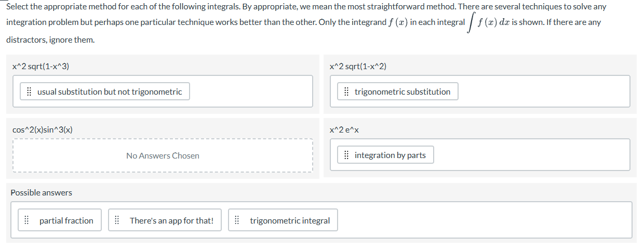Viewport: 644px width, 249px height.
Task: Grab drag handle of "There's an app for that!"
Action: tap(117, 220)
